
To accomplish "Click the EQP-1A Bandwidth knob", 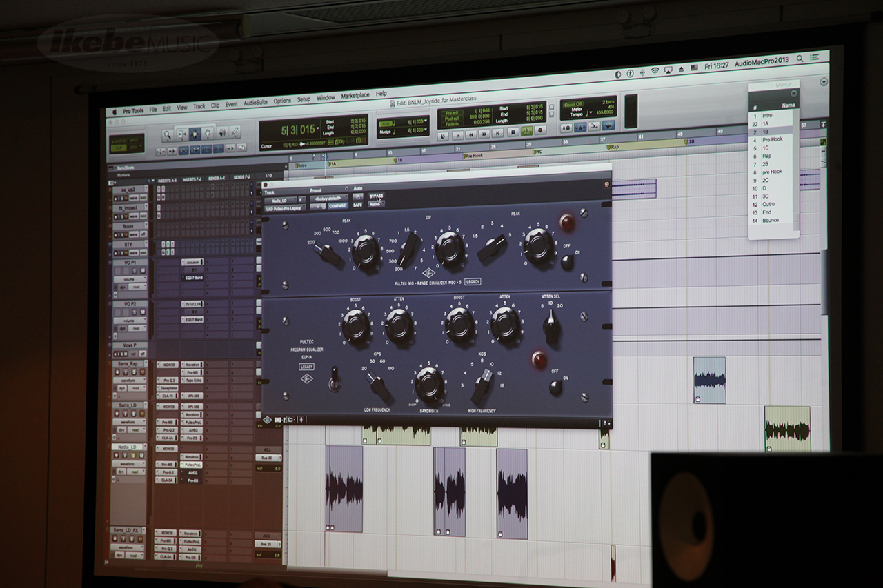I will (x=428, y=383).
